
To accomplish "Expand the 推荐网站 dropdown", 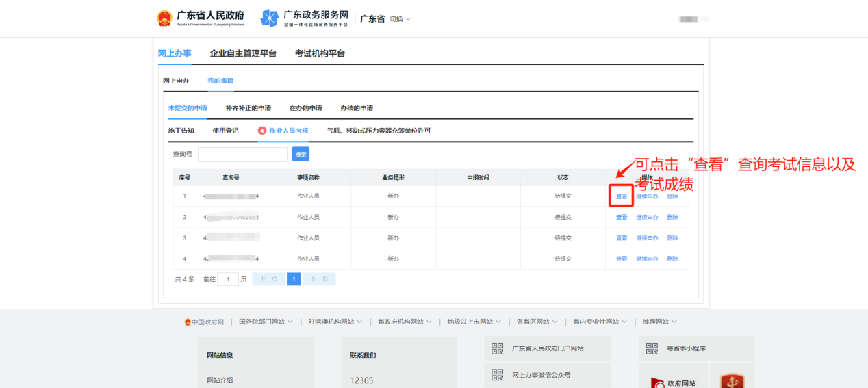I will coord(674,322).
